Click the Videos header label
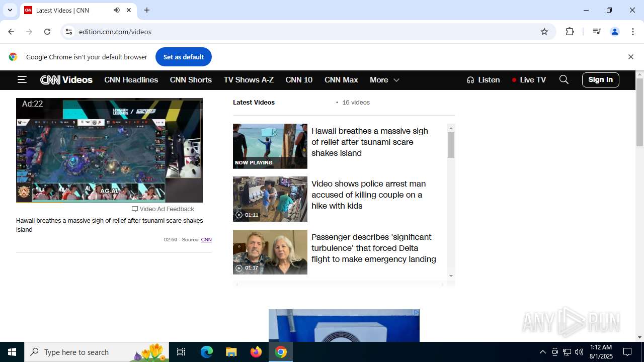 77,80
